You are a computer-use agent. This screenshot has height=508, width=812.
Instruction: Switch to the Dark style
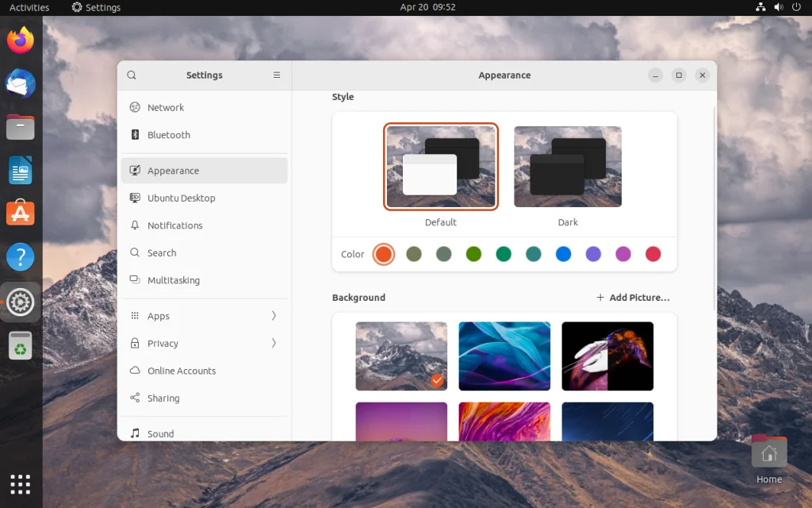pyautogui.click(x=568, y=167)
